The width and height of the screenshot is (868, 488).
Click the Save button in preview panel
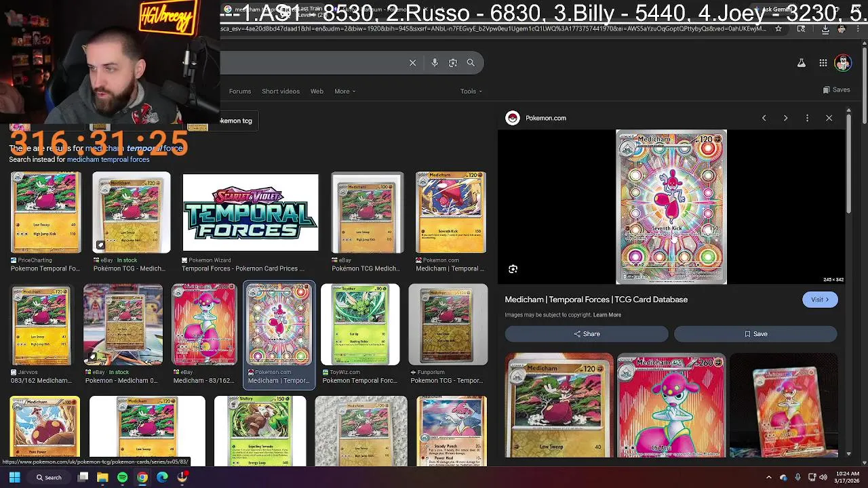click(x=755, y=334)
